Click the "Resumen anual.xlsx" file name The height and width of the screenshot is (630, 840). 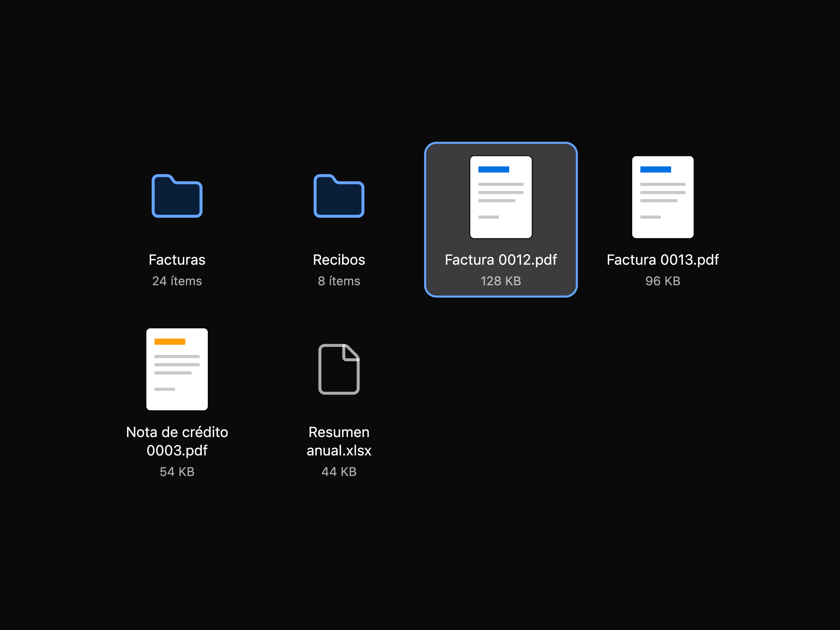[339, 441]
